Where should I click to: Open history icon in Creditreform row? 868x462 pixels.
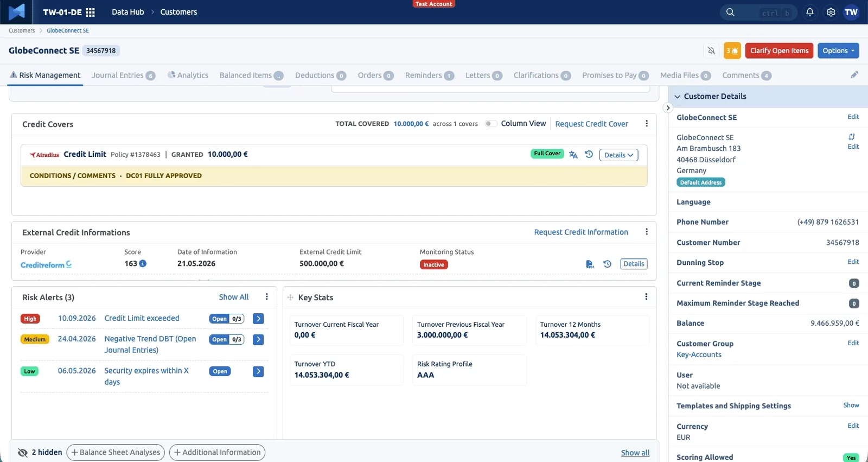point(607,264)
